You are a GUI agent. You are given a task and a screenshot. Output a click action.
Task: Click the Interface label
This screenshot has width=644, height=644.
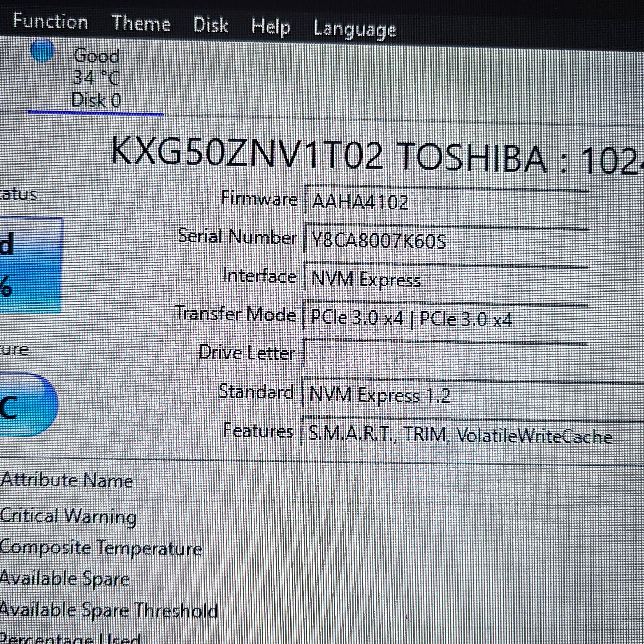coord(259,276)
